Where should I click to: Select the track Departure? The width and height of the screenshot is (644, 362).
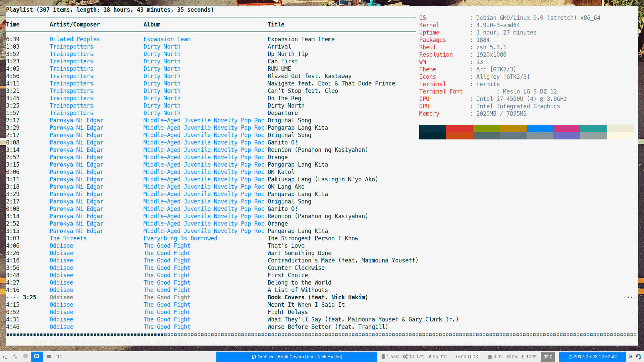[x=283, y=113]
